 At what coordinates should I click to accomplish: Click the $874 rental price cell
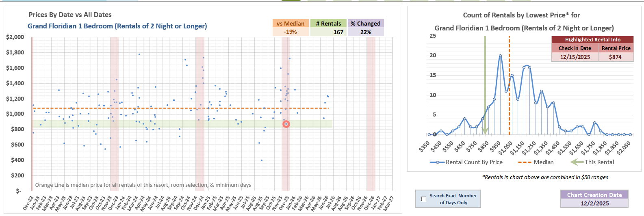click(x=616, y=57)
